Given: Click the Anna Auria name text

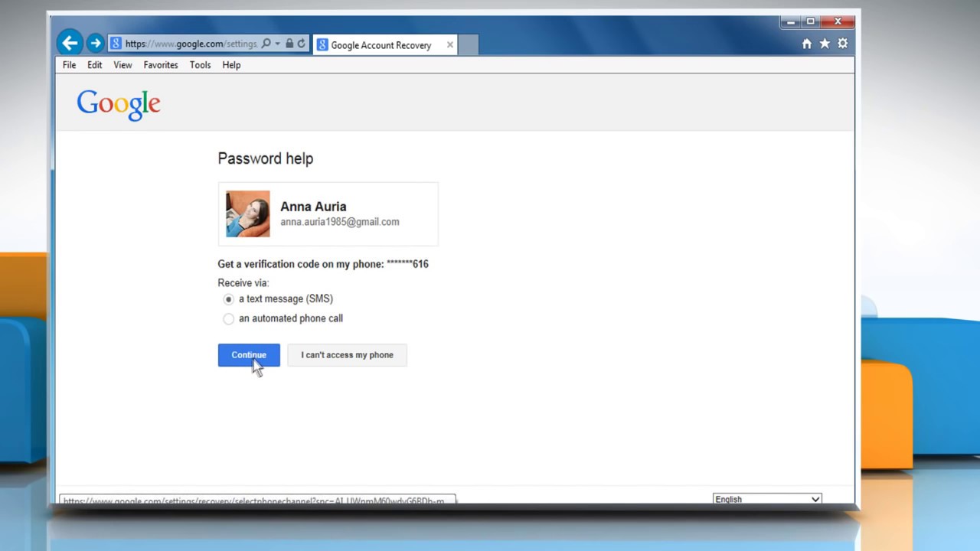Looking at the screenshot, I should [313, 207].
